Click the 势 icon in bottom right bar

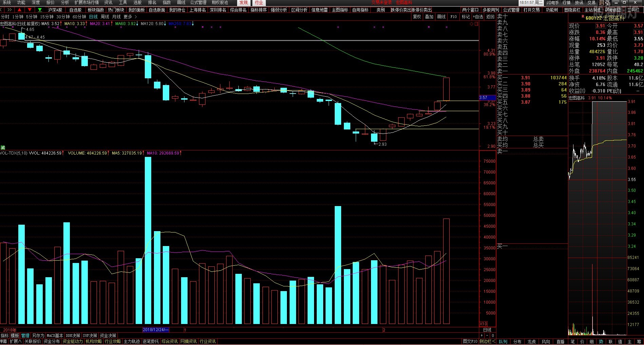coord(601,342)
